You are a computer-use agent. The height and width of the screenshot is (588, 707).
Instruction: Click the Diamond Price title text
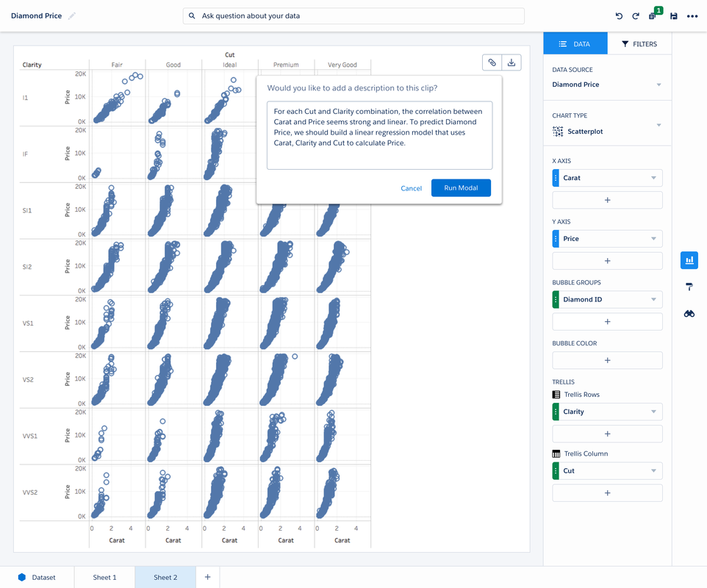37,15
